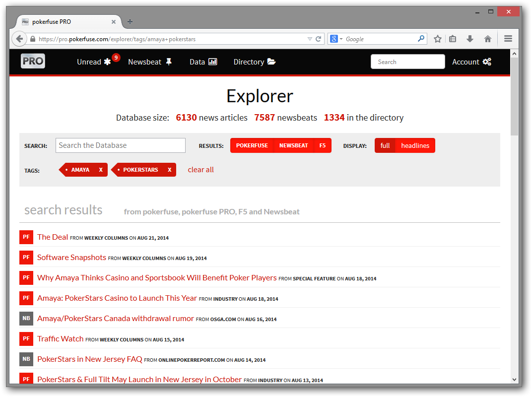Remove the POKERSTARS tag
Image resolution: width=532 pixels, height=397 pixels.
(170, 170)
